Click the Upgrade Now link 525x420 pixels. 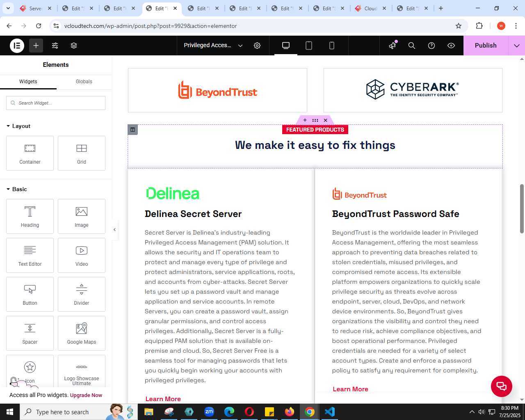click(x=86, y=395)
